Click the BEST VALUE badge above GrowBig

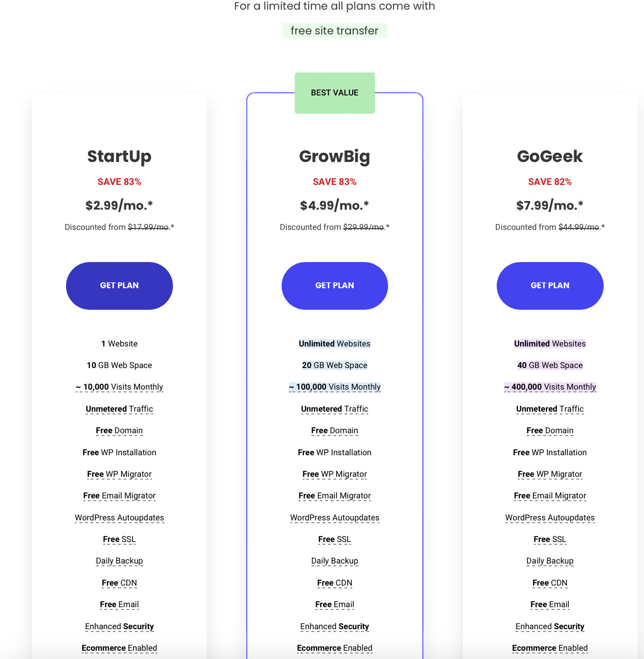pos(334,92)
